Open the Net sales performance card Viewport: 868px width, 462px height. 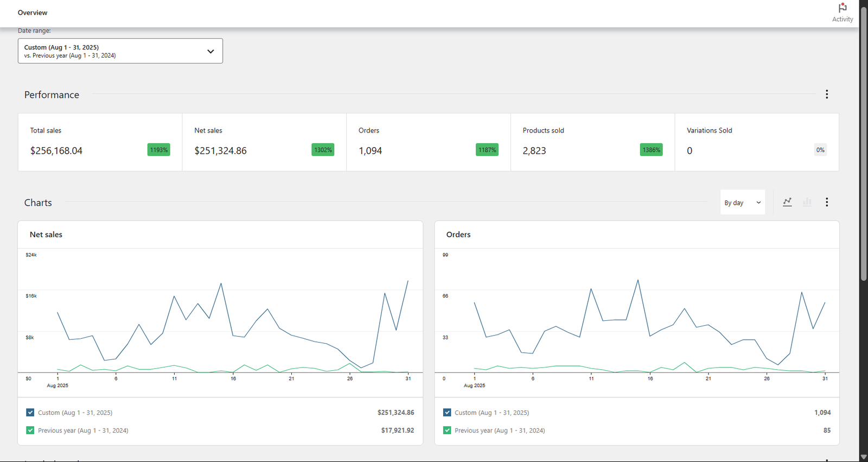[x=264, y=142]
